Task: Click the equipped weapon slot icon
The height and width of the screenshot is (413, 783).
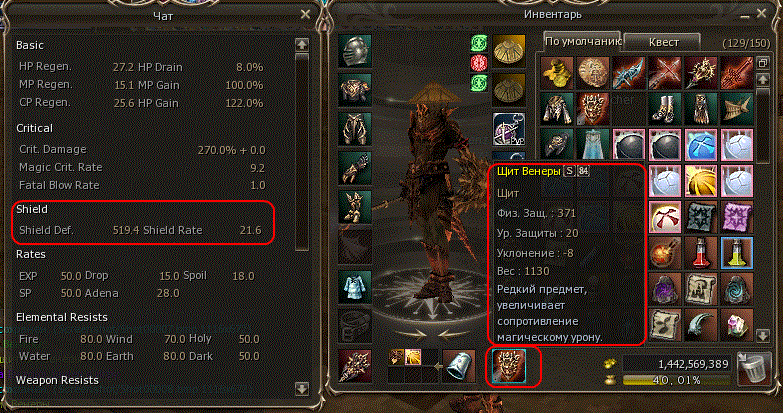Action: [x=355, y=366]
